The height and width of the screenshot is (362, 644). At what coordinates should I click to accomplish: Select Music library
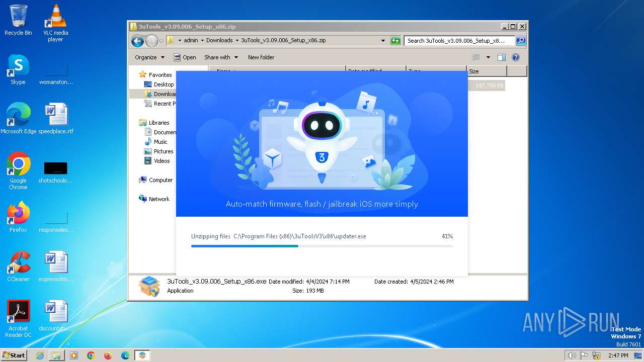click(156, 142)
